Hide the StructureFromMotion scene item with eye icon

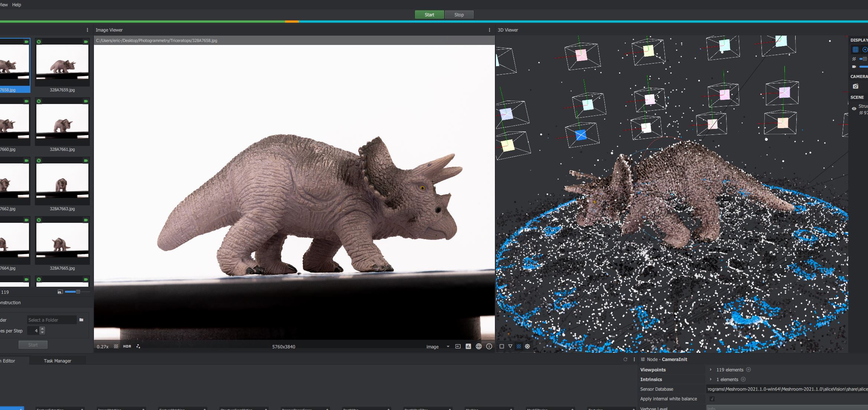[x=854, y=108]
